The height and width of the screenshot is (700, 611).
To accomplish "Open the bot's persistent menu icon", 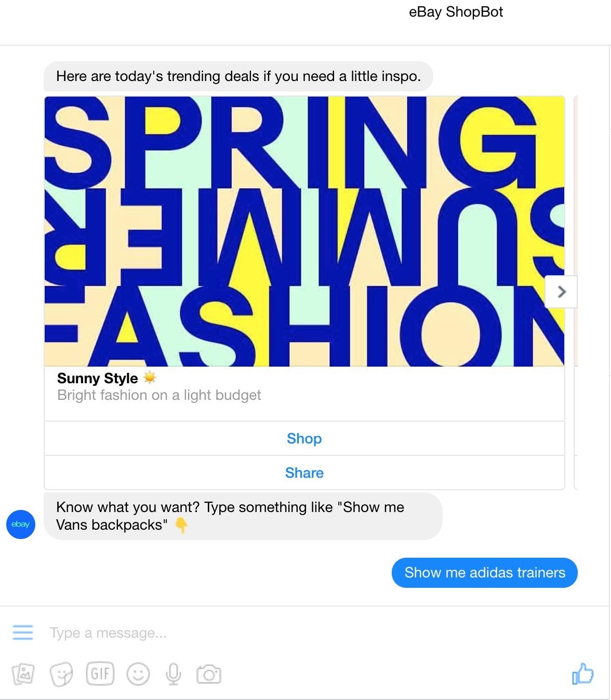I will pyautogui.click(x=22, y=632).
